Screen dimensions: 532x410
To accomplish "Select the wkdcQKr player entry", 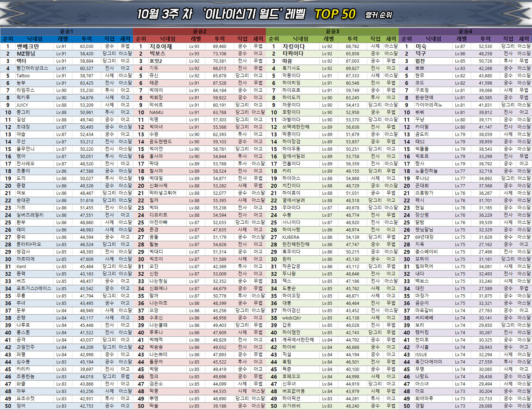I will pos(291,318).
